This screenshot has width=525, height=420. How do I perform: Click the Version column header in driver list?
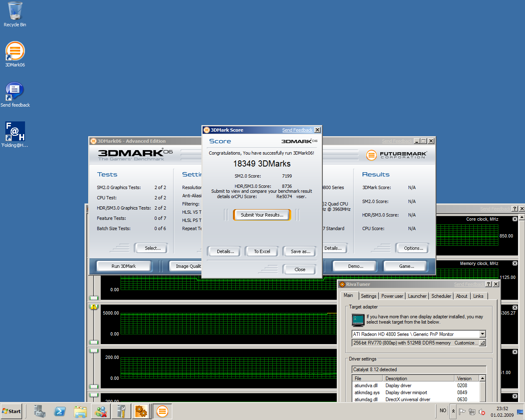pos(467,379)
